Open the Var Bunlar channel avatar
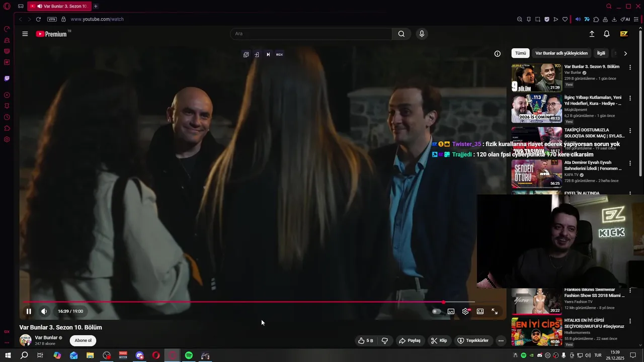Viewport: 644px width, 362px height. [x=25, y=340]
